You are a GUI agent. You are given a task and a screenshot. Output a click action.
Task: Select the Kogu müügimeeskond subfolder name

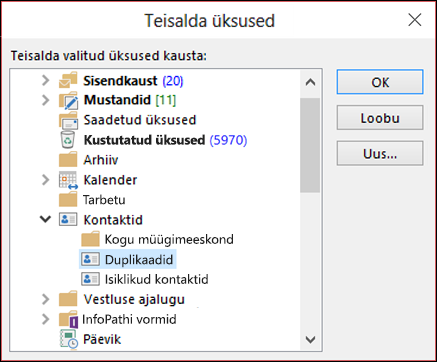[169, 239]
